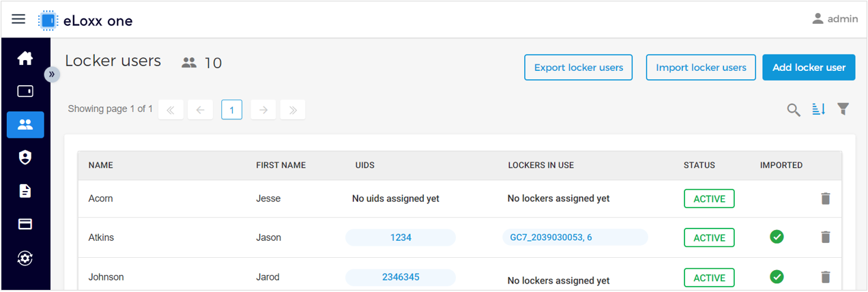Toggle ACTIVE status for Atkins
Viewport: 868px width, 292px height.
(709, 237)
